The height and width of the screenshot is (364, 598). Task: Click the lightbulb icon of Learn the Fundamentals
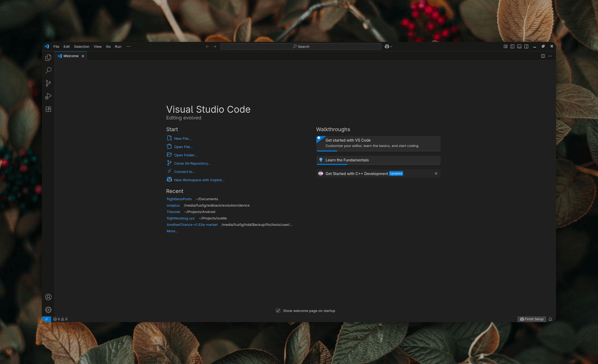click(x=321, y=160)
